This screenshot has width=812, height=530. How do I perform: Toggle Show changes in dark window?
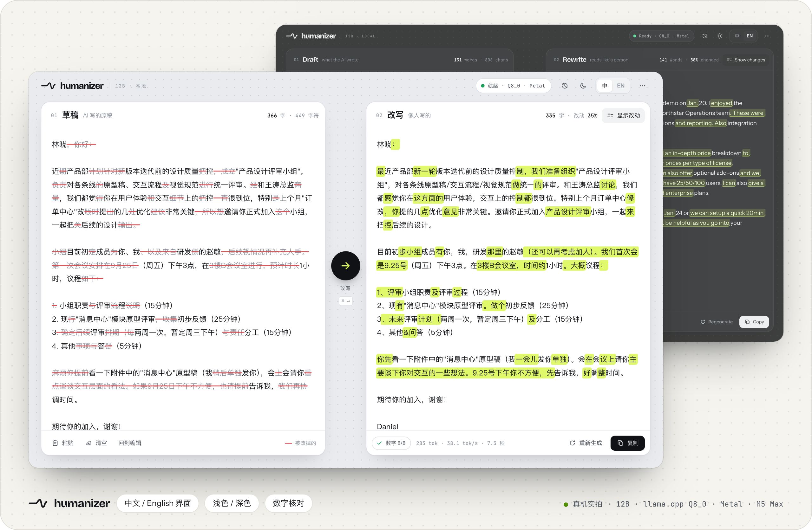pyautogui.click(x=746, y=60)
